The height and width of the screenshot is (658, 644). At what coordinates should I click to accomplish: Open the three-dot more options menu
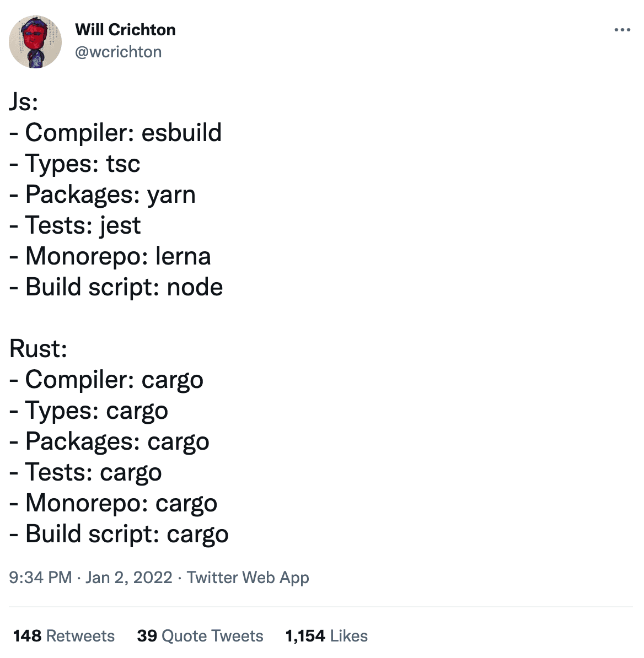pyautogui.click(x=622, y=30)
